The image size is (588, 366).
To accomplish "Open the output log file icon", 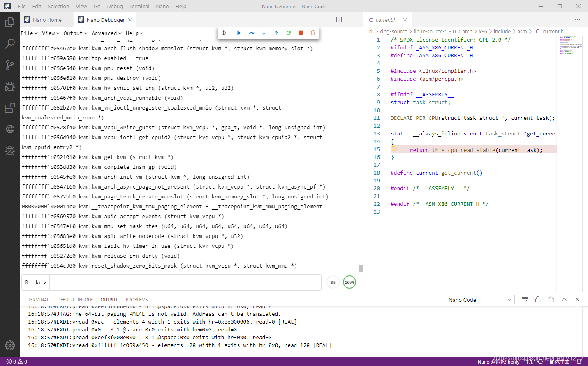I will click(551, 299).
